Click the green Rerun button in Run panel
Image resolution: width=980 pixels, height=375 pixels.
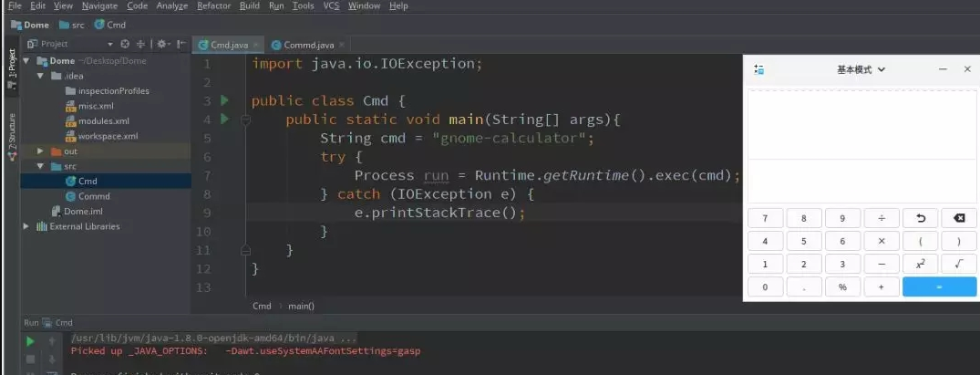pyautogui.click(x=30, y=341)
